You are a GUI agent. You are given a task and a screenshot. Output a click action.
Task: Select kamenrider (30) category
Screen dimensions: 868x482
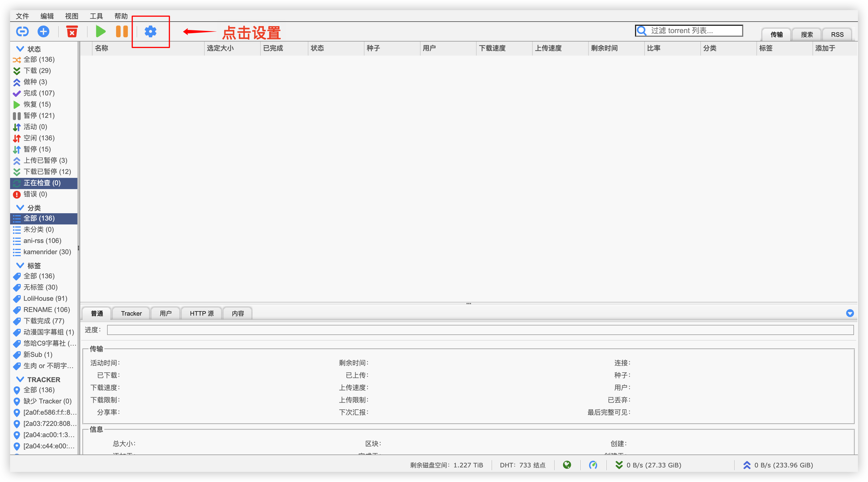[x=44, y=252]
